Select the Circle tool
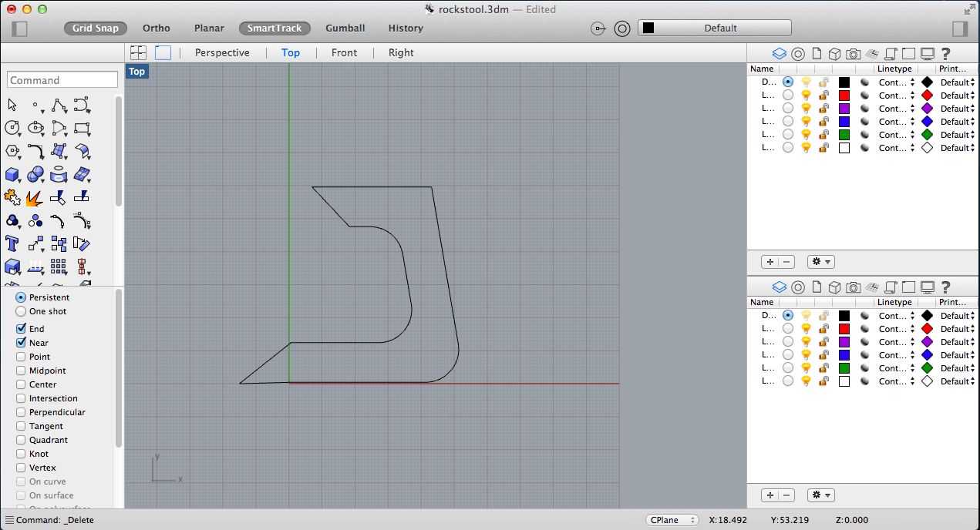 12,128
